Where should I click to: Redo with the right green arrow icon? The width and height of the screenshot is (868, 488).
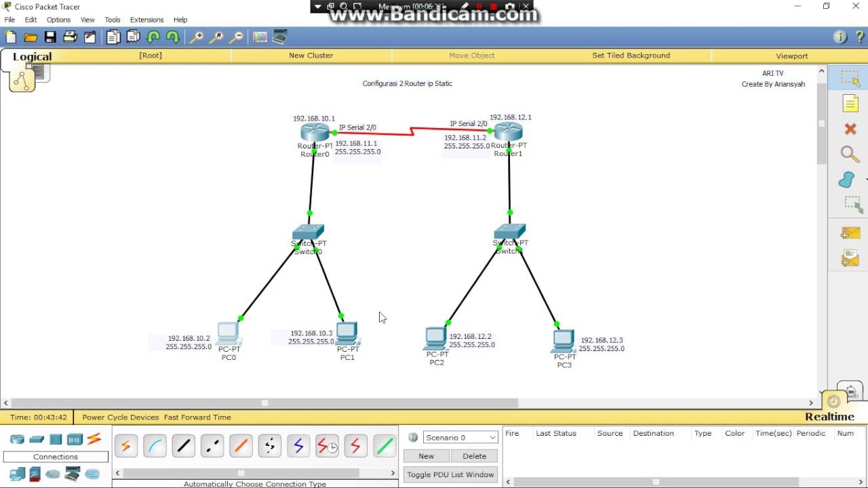coord(173,37)
